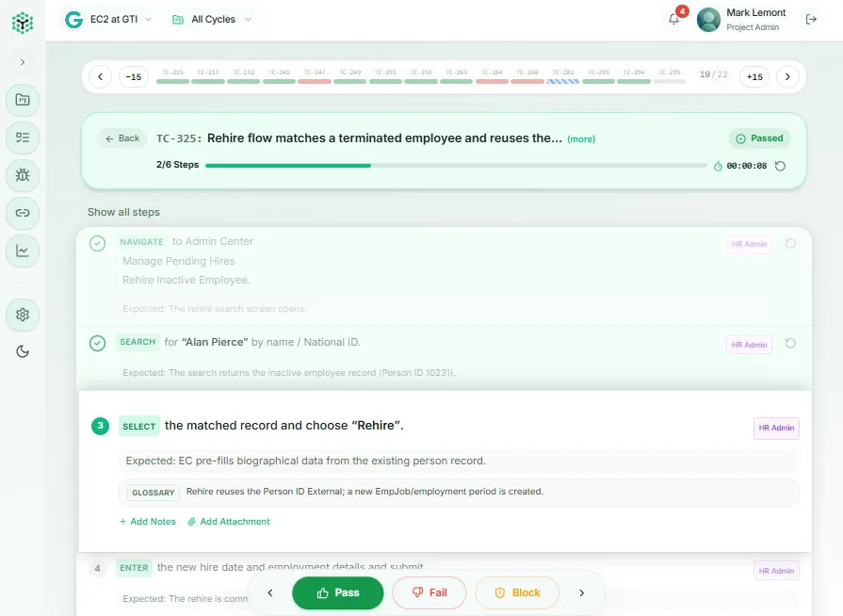Click Mark Lemont's avatar
Image resolution: width=843 pixels, height=616 pixels.
(x=708, y=20)
